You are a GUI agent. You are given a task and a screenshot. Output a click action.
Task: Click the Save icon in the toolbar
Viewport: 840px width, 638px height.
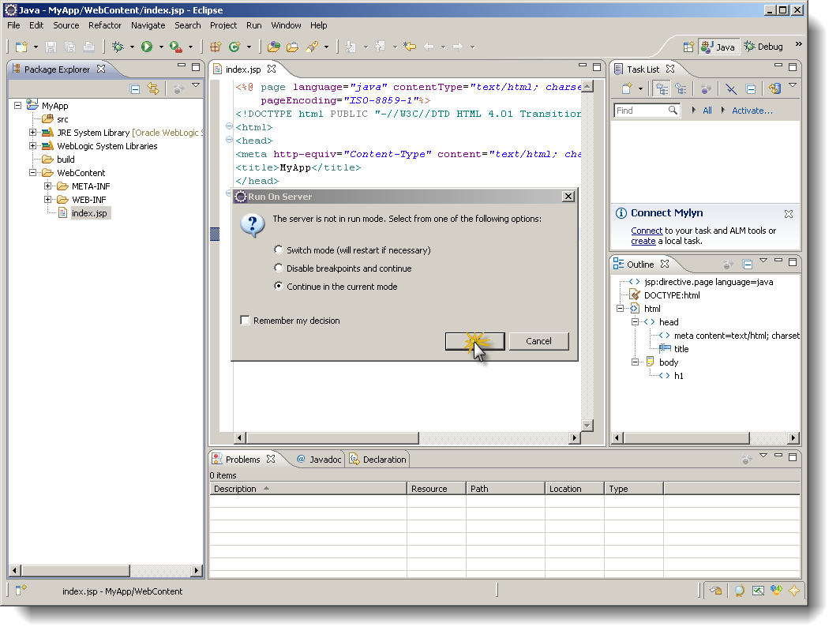click(50, 47)
